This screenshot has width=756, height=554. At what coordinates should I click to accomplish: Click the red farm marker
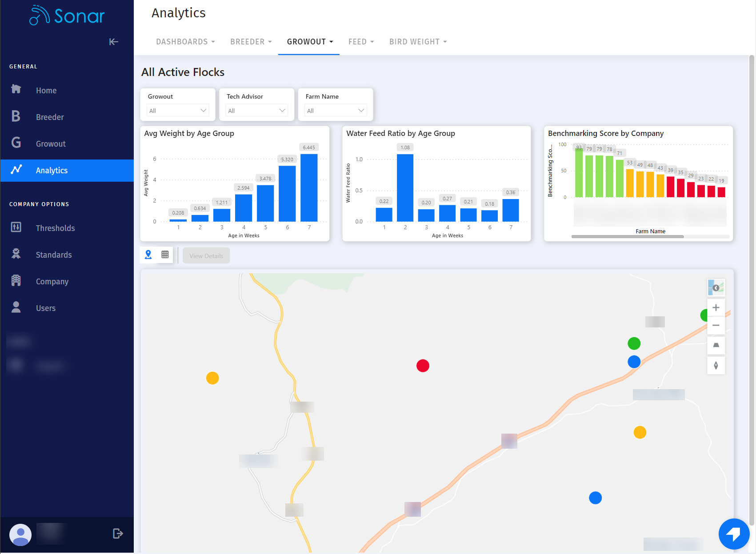pyautogui.click(x=423, y=366)
